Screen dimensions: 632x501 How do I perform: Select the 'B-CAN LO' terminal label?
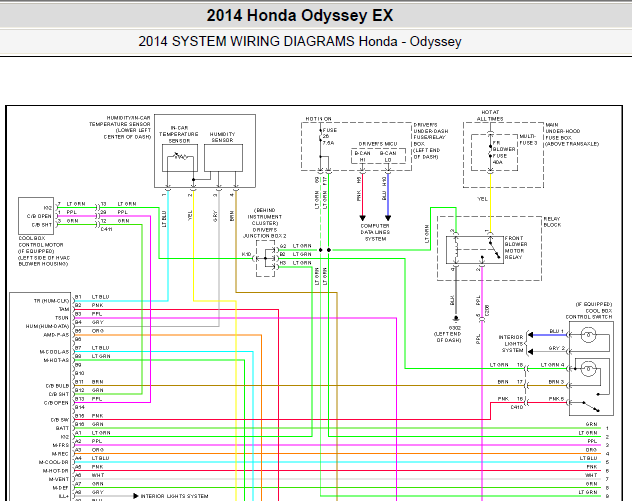(x=388, y=156)
